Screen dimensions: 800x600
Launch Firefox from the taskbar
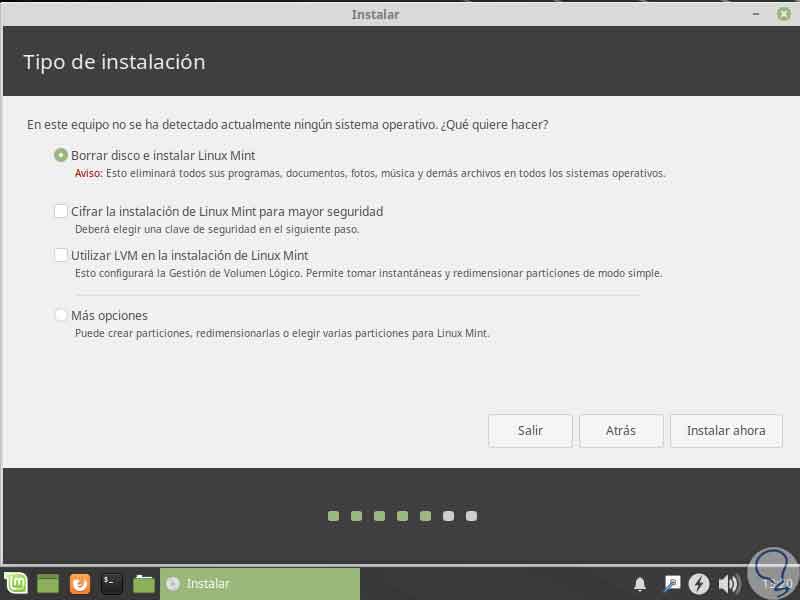click(80, 584)
